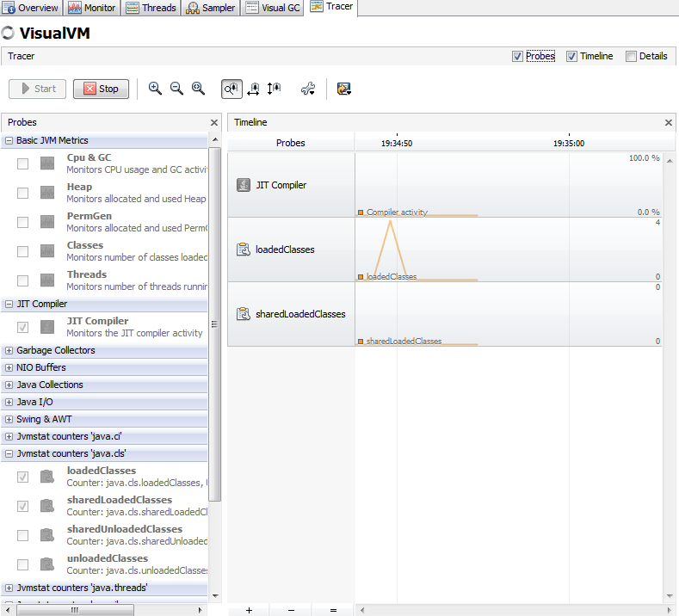Screen dimensions: 679x616
Task: Enable the Details view checkbox
Action: [631, 56]
